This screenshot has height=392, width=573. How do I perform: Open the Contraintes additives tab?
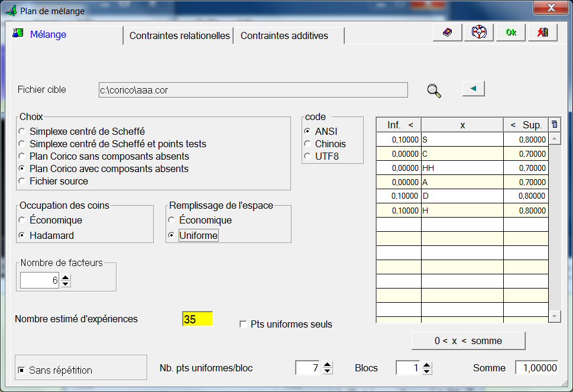pos(284,35)
